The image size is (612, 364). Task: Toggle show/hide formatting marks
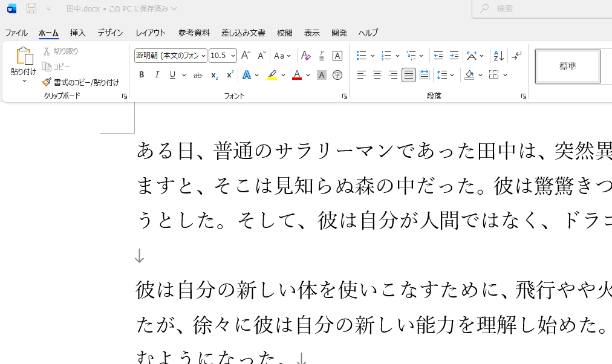[x=516, y=56]
